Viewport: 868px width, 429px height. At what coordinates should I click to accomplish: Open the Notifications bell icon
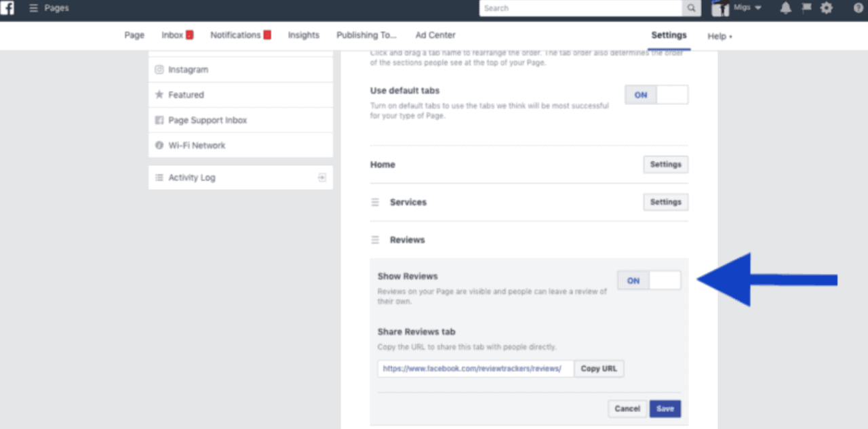point(785,7)
